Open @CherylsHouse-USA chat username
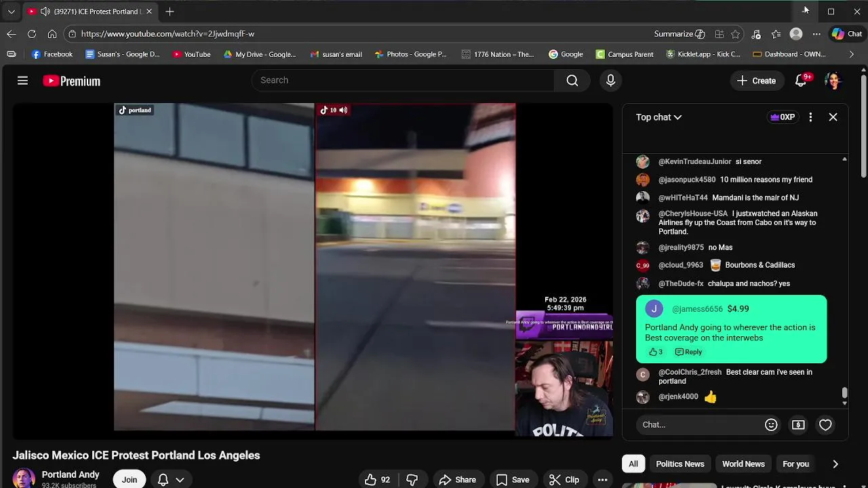The width and height of the screenshot is (868, 488). click(x=692, y=213)
